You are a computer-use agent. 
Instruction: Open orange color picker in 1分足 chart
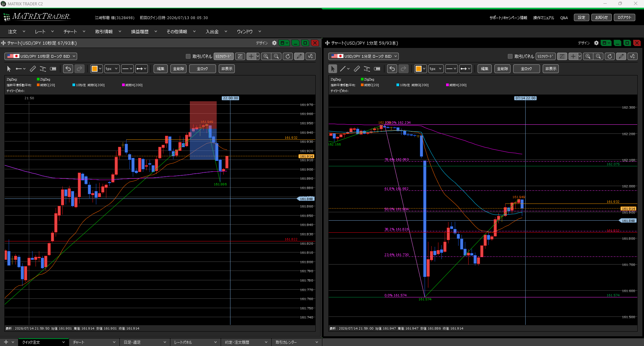point(420,69)
